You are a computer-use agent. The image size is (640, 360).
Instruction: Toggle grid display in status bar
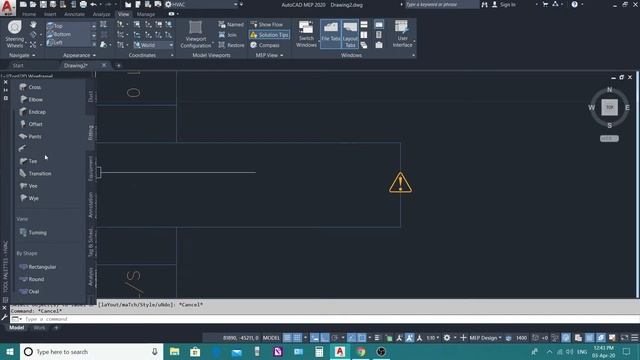(x=287, y=338)
